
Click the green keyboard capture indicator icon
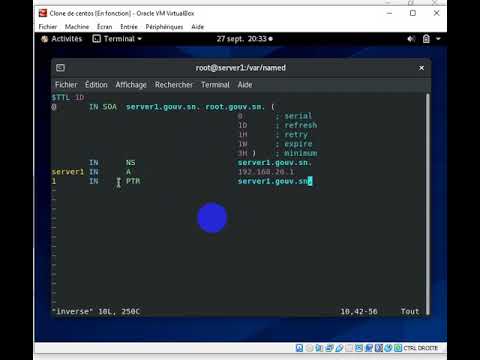(x=398, y=348)
